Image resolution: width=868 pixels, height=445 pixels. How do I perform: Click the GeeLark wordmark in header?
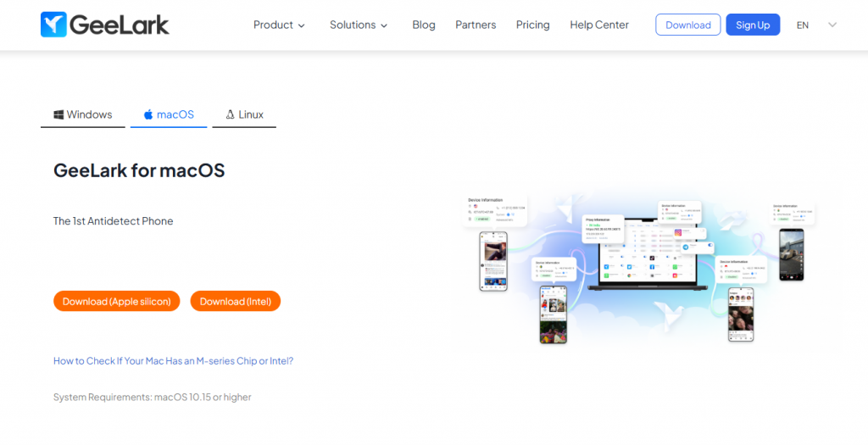pyautogui.click(x=120, y=25)
